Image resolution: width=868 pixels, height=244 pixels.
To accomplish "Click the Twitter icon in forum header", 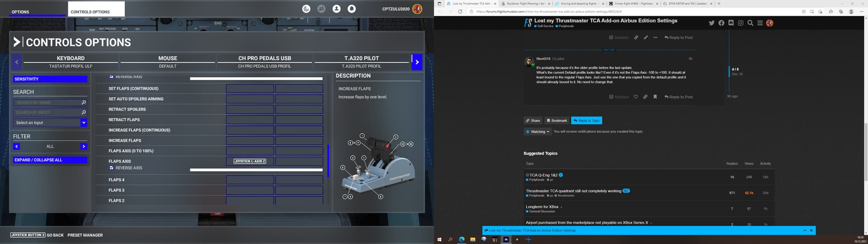I will pos(712,23).
